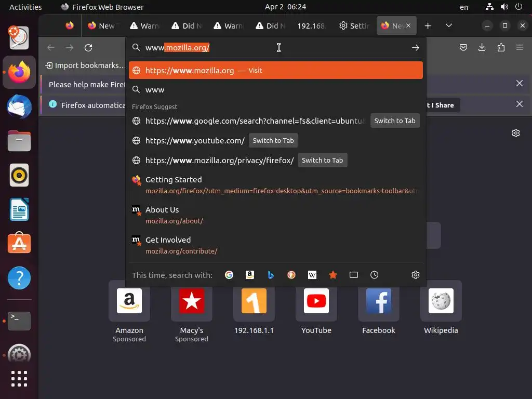
Task: Open the Get Involved bookmark suggestion
Action: tap(276, 245)
